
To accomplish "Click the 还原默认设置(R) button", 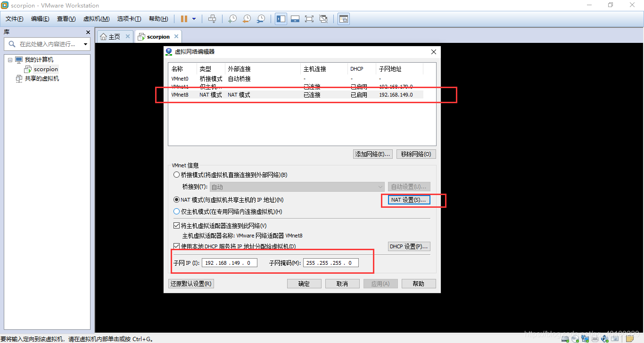I will pos(191,284).
